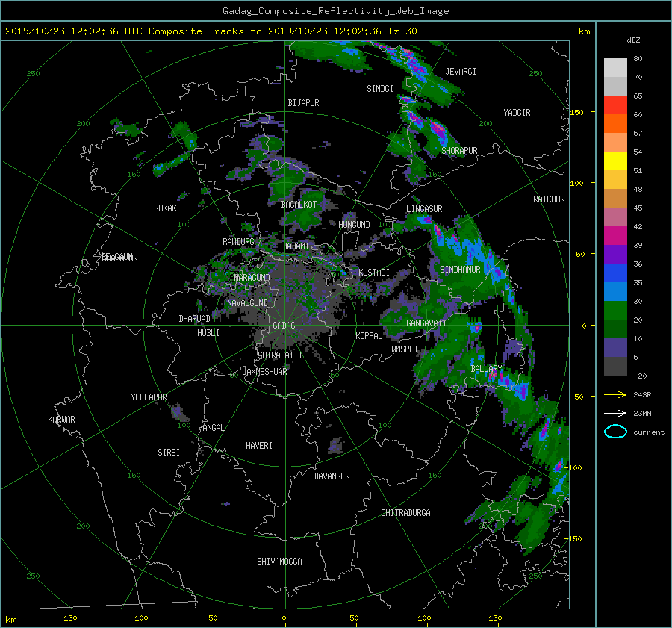The height and width of the screenshot is (628, 672).
Task: Select the GANGAVATI city label
Action: pos(426,323)
